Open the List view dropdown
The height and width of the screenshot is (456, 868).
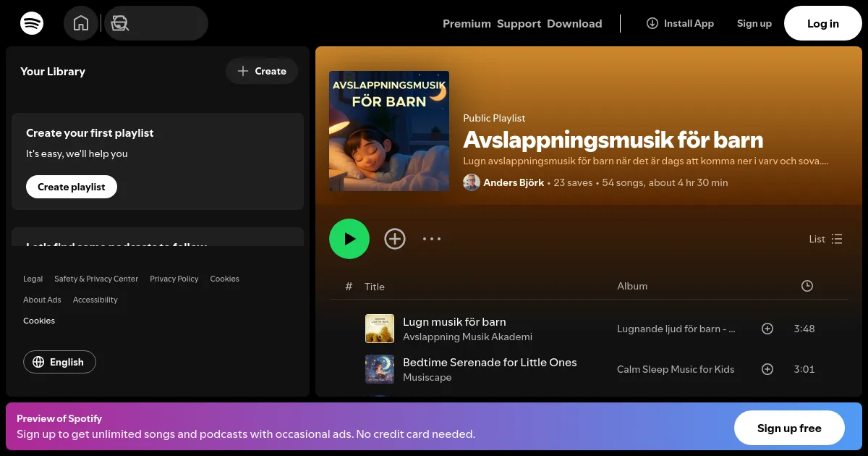[x=825, y=239]
